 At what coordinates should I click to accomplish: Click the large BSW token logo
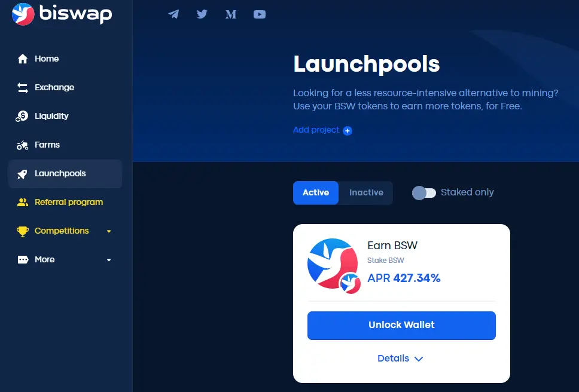[333, 264]
